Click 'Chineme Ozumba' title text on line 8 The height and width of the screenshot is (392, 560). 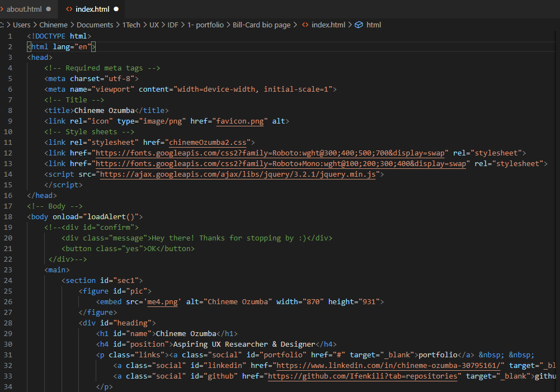coord(104,110)
